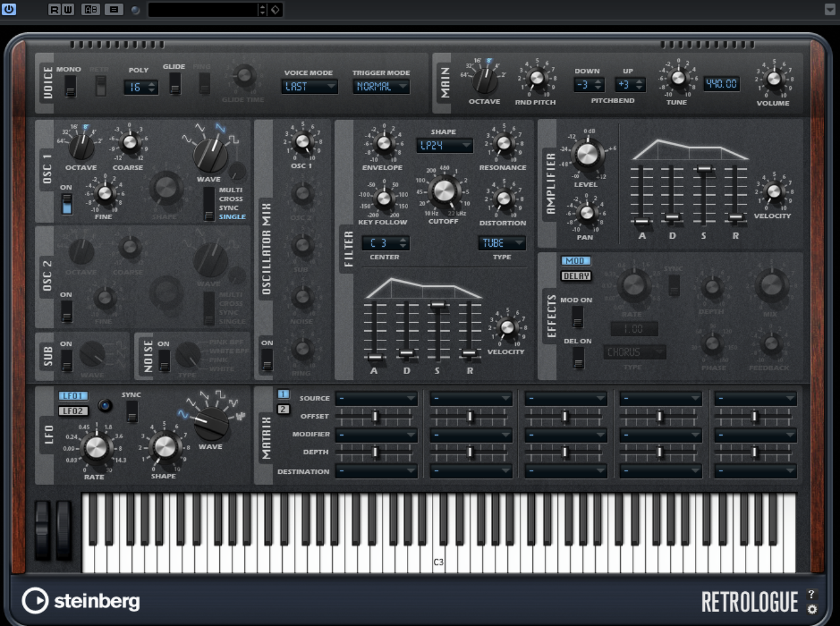Screen dimensions: 840x626
Task: Click the LFO square waveform symbol
Action: pyautogui.click(x=220, y=395)
